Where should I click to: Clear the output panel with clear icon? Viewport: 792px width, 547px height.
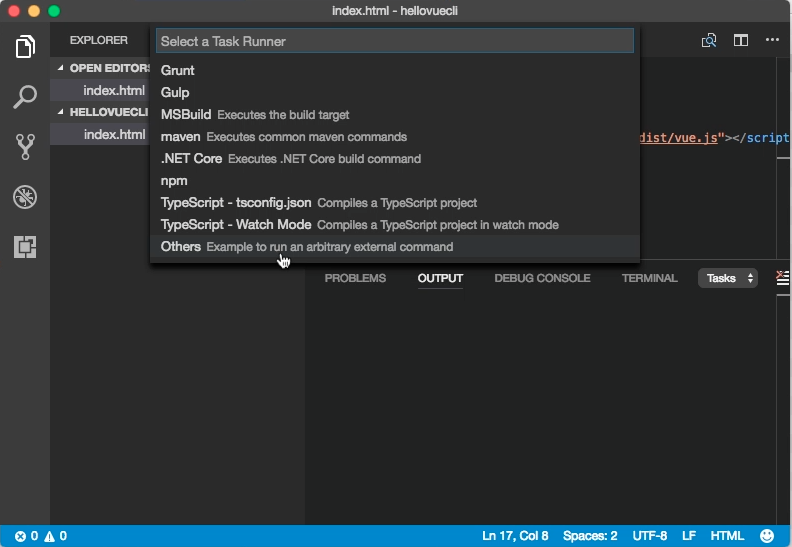pyautogui.click(x=782, y=278)
